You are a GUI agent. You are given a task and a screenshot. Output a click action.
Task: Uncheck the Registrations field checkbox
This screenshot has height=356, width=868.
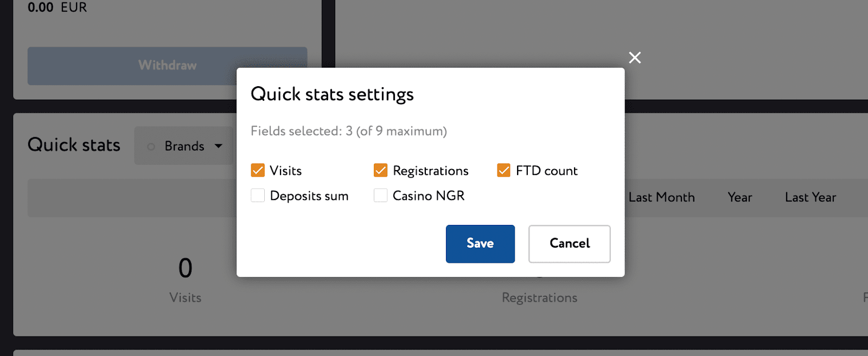pos(381,171)
